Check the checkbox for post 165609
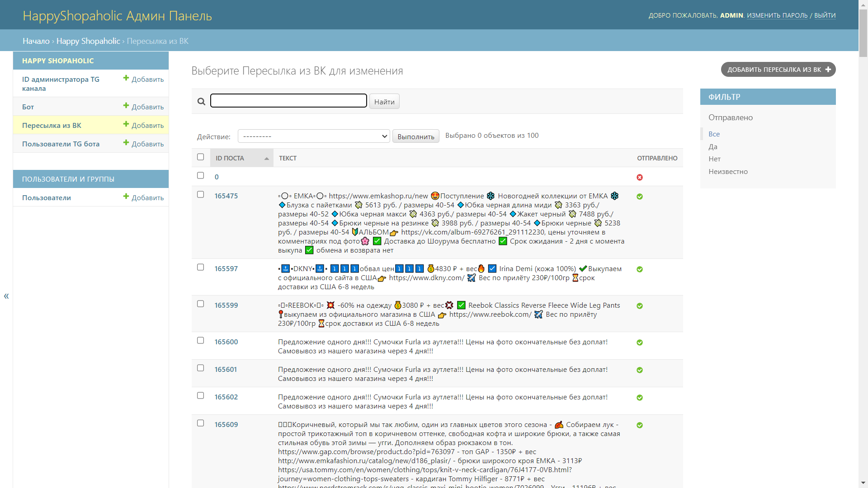 coord(201,423)
